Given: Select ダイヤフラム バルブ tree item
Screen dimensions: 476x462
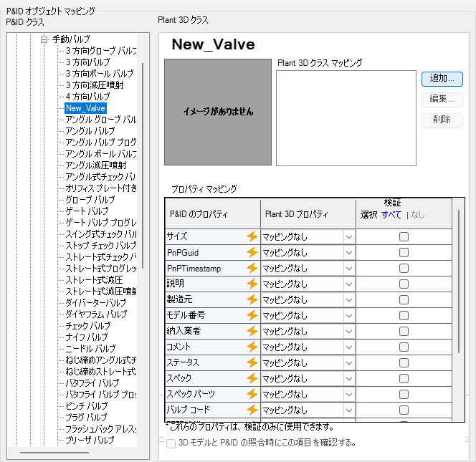Looking at the screenshot, I should point(96,314).
